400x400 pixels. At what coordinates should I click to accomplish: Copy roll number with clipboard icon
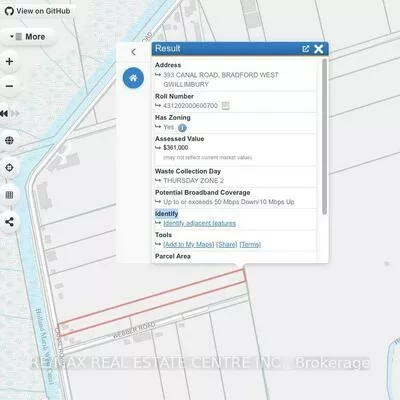[x=226, y=106]
